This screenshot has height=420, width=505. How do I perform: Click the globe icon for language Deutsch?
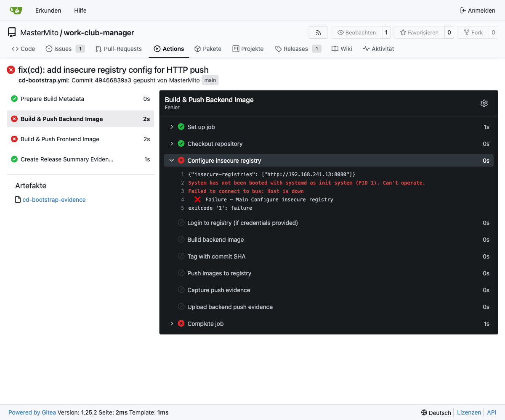click(x=424, y=412)
